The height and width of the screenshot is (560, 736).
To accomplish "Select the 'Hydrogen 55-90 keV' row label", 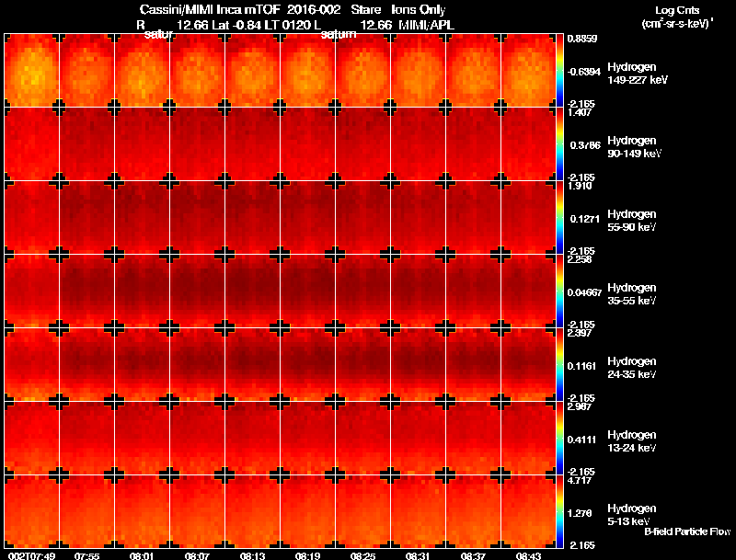I will tap(632, 221).
